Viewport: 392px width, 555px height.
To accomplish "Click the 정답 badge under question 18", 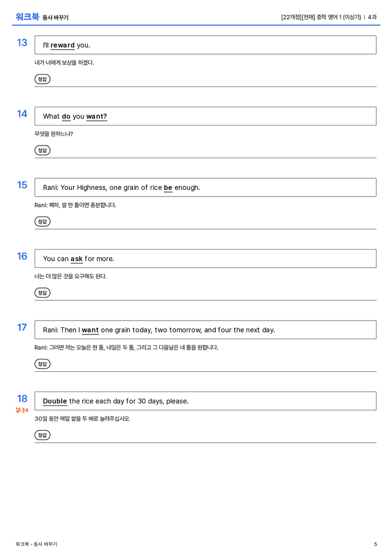I will click(x=42, y=435).
